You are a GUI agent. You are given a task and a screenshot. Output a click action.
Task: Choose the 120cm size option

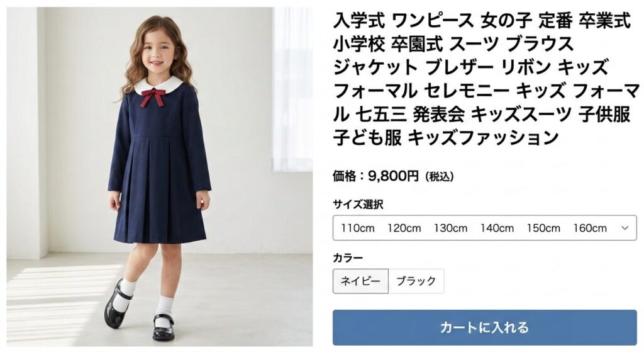(x=404, y=228)
